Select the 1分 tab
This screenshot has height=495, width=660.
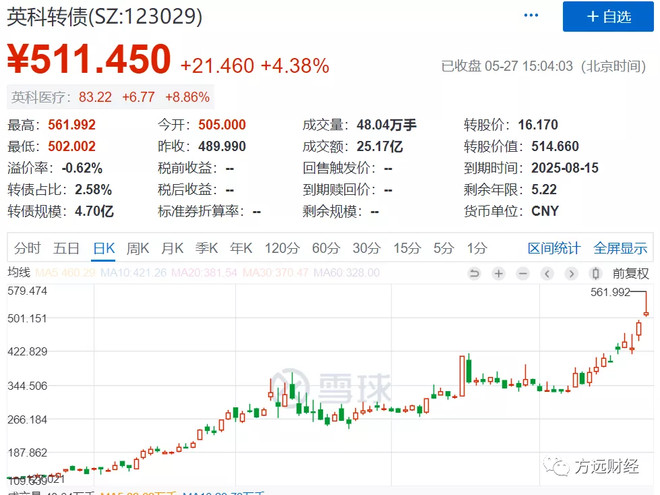click(x=476, y=248)
